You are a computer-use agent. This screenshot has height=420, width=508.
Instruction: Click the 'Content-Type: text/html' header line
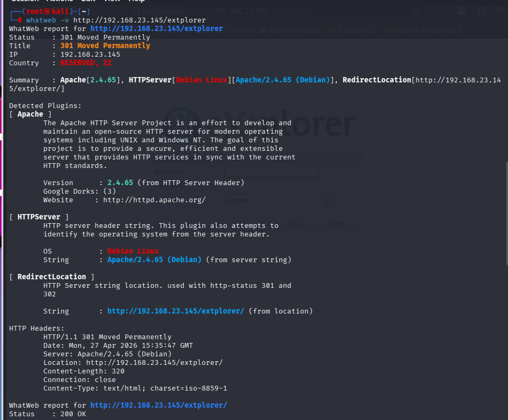(135, 388)
